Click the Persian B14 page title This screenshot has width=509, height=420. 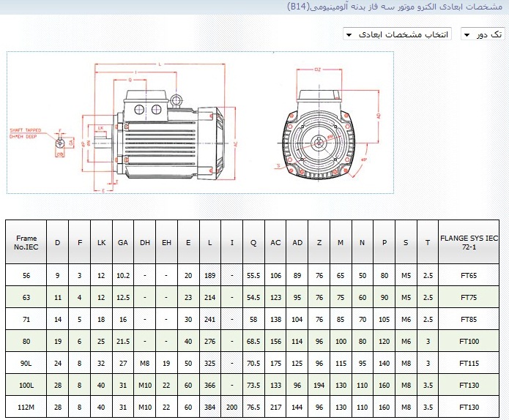pos(395,7)
